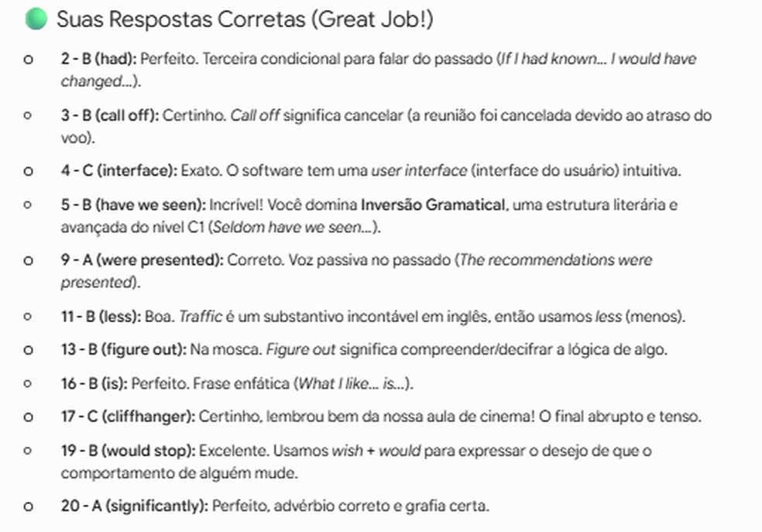Click the bullet next to 17 - C (cliffhanger)

coord(28,417)
